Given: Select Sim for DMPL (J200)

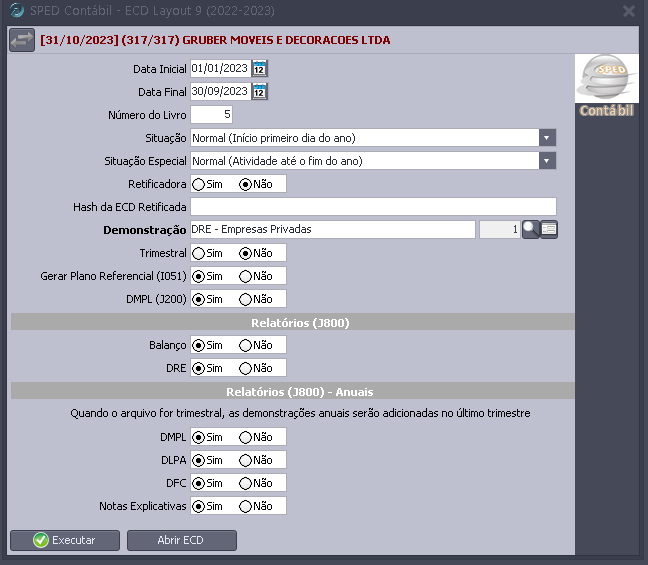Looking at the screenshot, I should click(207, 299).
